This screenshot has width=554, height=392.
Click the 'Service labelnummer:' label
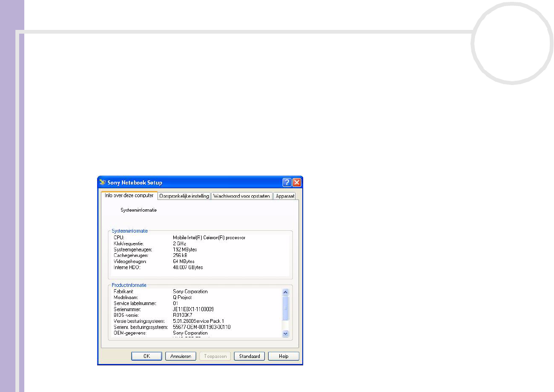135,304
